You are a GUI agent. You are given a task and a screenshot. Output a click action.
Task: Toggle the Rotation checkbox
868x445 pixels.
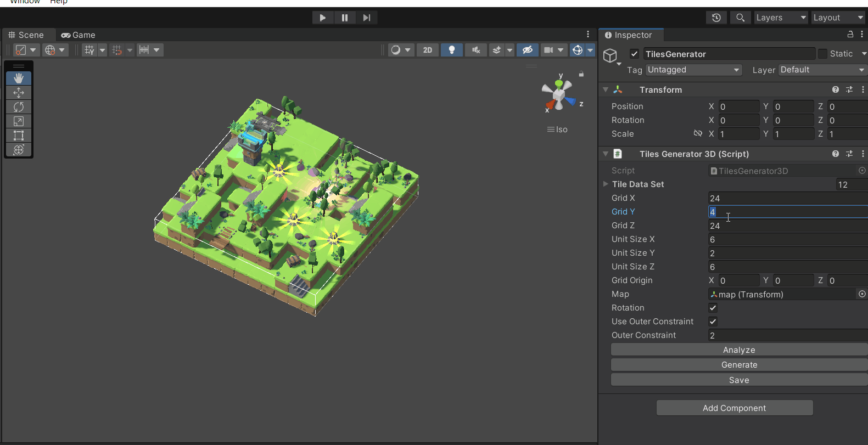(x=713, y=308)
